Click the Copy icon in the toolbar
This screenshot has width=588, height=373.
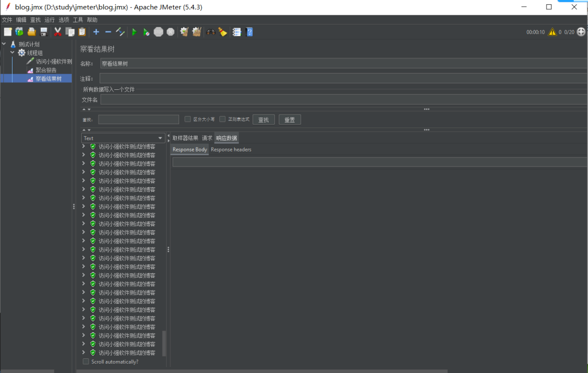pos(70,32)
